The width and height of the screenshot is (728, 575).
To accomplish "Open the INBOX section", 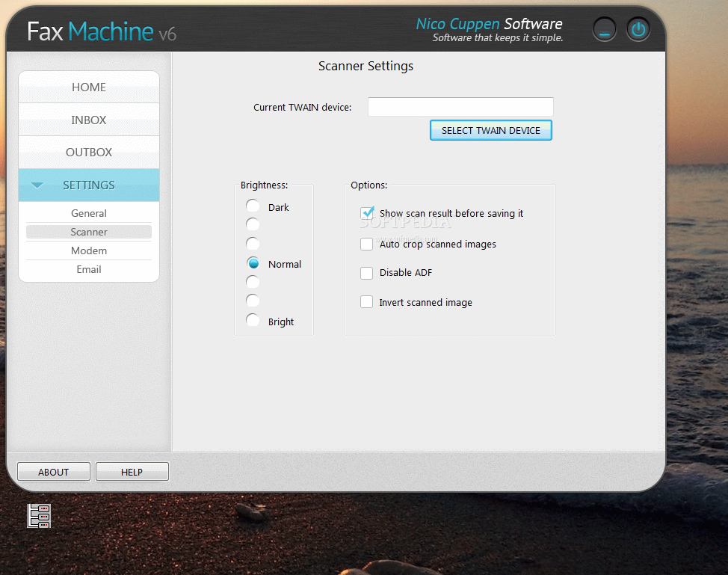I will [89, 120].
